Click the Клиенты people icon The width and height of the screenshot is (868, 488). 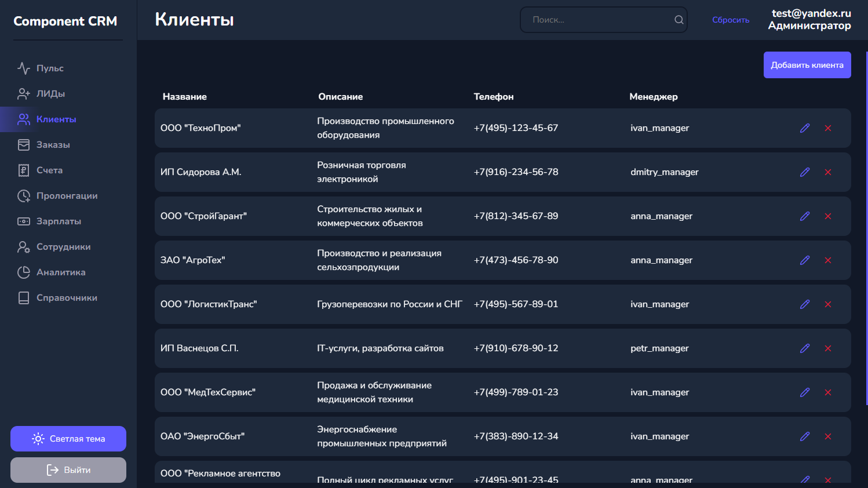coord(24,119)
